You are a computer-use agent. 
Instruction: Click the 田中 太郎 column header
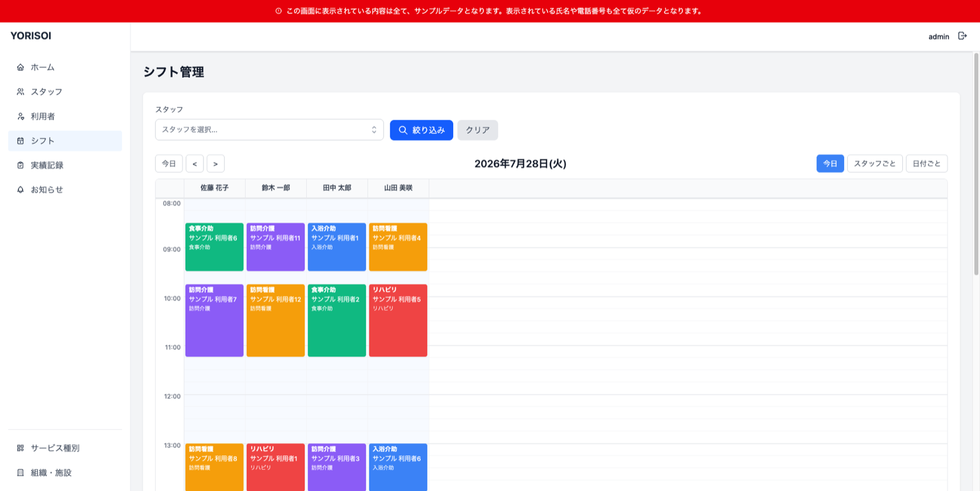click(x=337, y=188)
